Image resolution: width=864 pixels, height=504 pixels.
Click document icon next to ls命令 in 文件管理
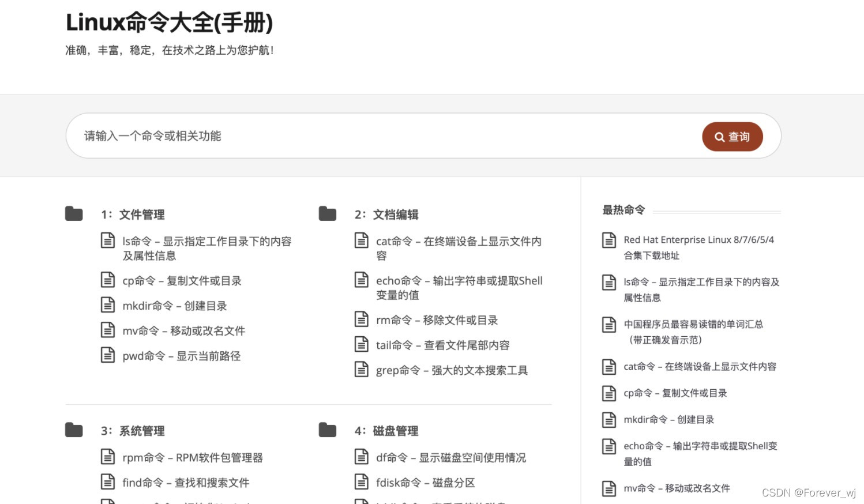pyautogui.click(x=108, y=240)
